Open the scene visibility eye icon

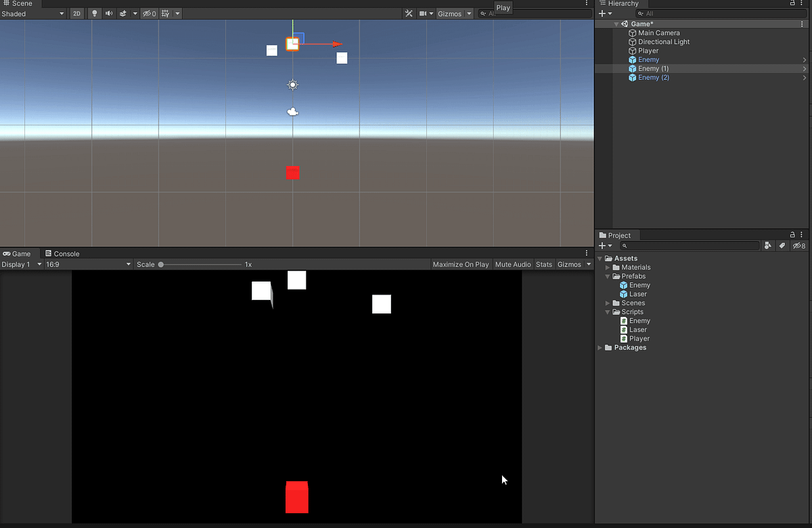[x=148, y=13]
